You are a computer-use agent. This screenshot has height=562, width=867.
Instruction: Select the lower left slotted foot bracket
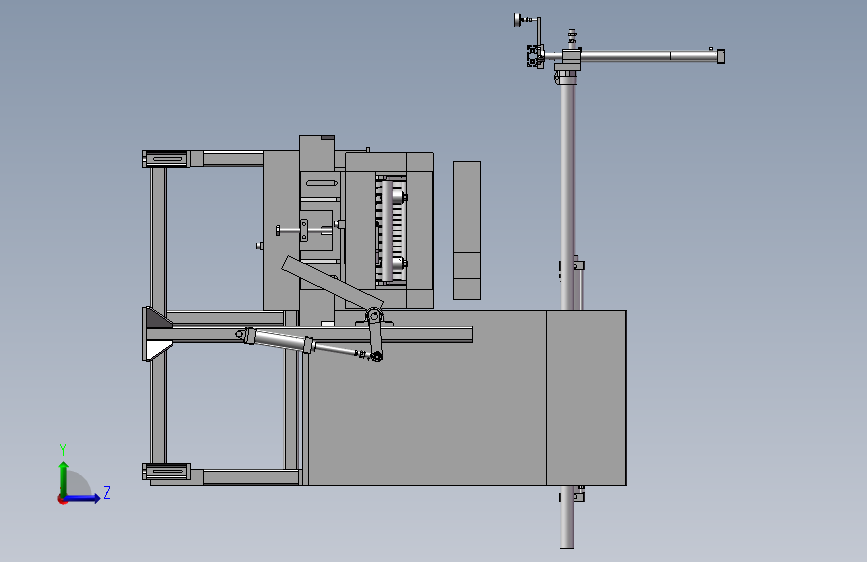(166, 471)
